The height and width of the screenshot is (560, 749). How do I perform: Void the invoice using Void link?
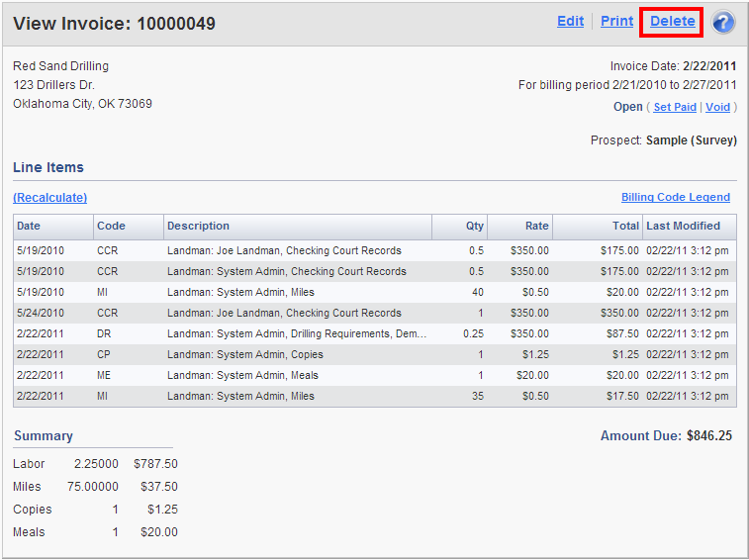coord(717,107)
